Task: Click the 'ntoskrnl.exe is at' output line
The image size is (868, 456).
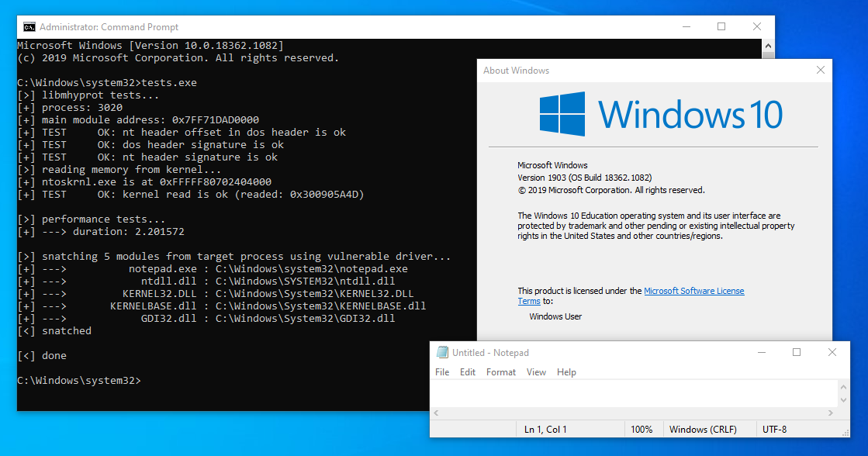Action: point(144,181)
